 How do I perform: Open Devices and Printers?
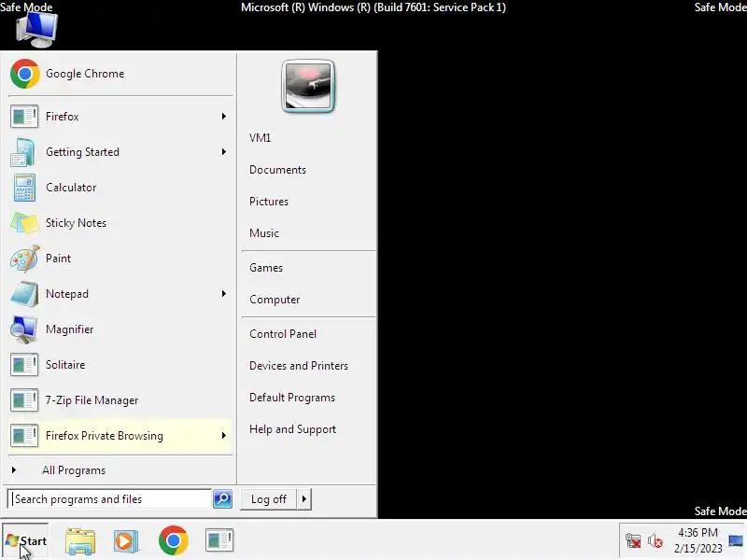click(x=299, y=366)
